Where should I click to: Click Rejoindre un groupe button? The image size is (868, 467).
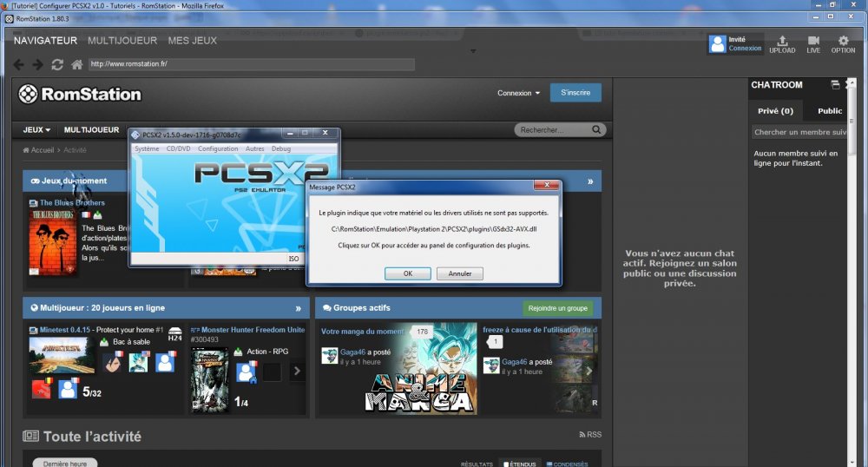click(557, 308)
